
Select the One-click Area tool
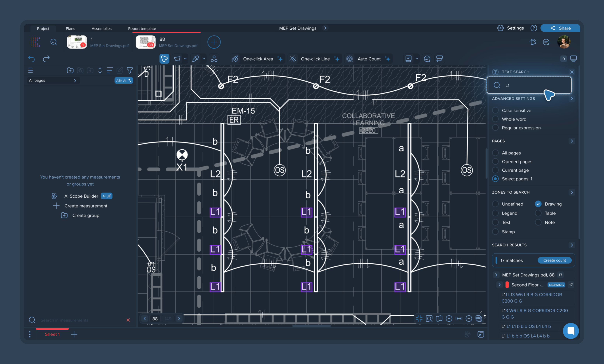(x=257, y=59)
